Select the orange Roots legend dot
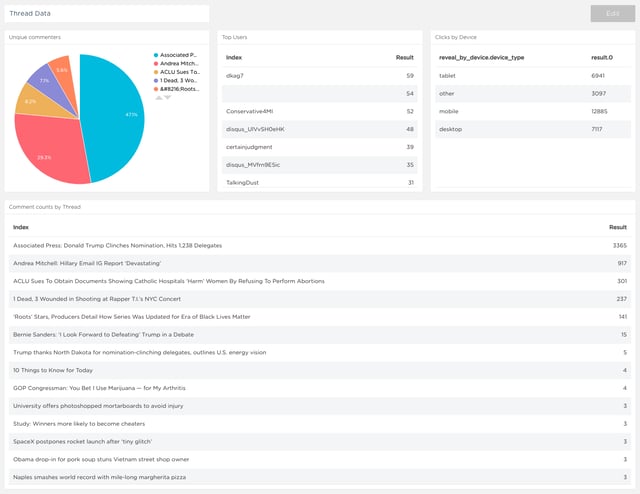 point(156,89)
